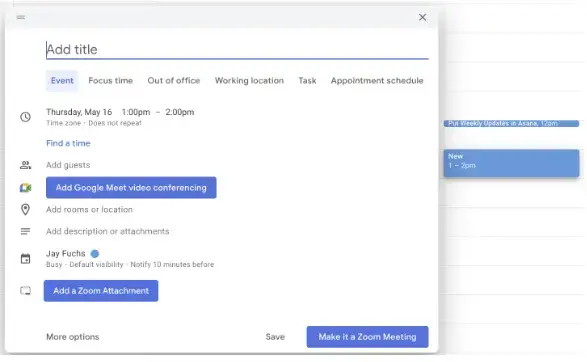
Task: Switch to the Appointment schedule tab
Action: (x=377, y=80)
